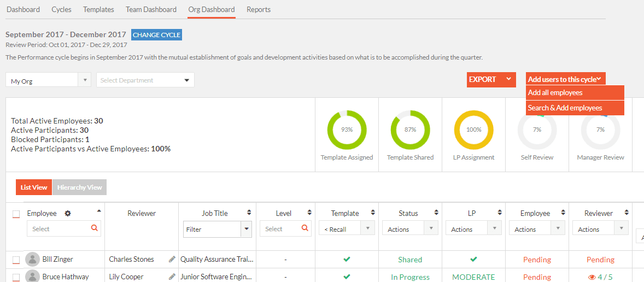Sort by LP column arrows
This screenshot has height=282, width=644.
pyautogui.click(x=500, y=213)
